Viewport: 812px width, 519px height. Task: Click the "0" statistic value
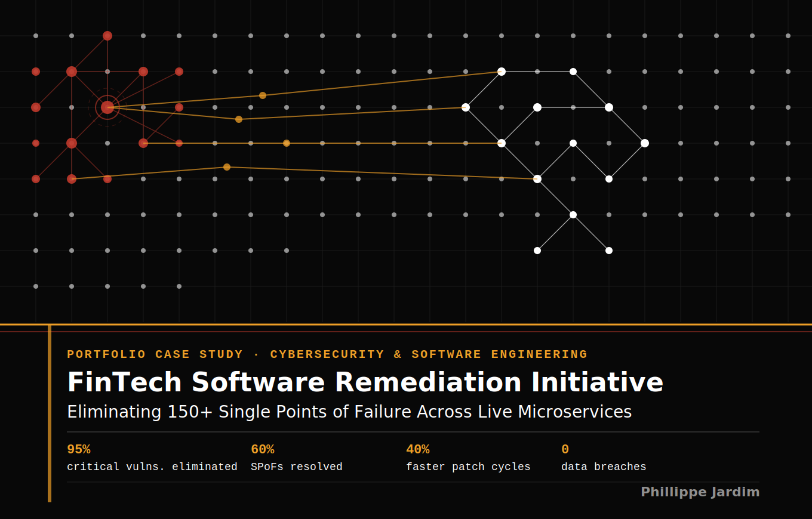(565, 450)
